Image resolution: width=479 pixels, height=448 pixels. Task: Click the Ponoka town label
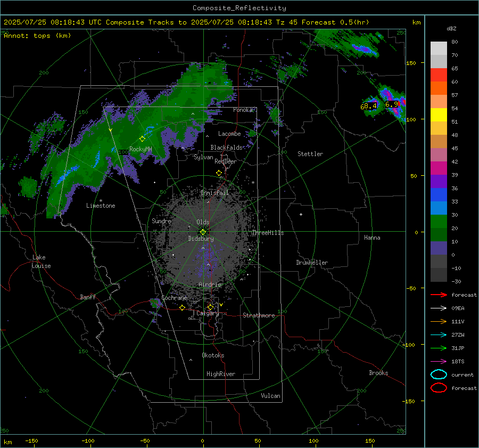coord(243,110)
